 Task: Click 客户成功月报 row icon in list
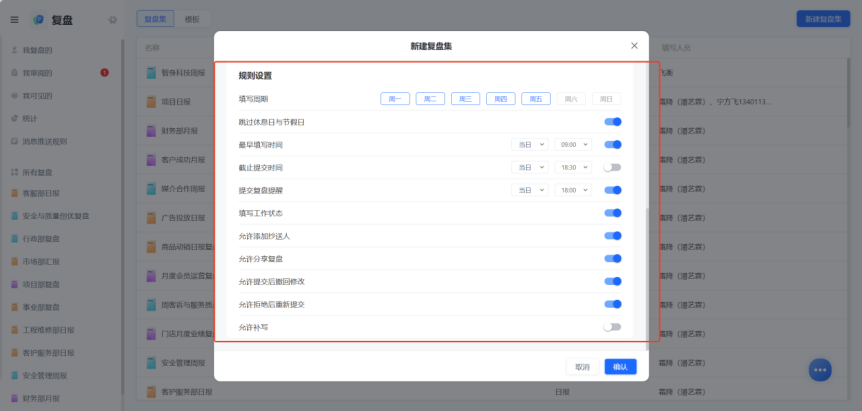point(151,160)
